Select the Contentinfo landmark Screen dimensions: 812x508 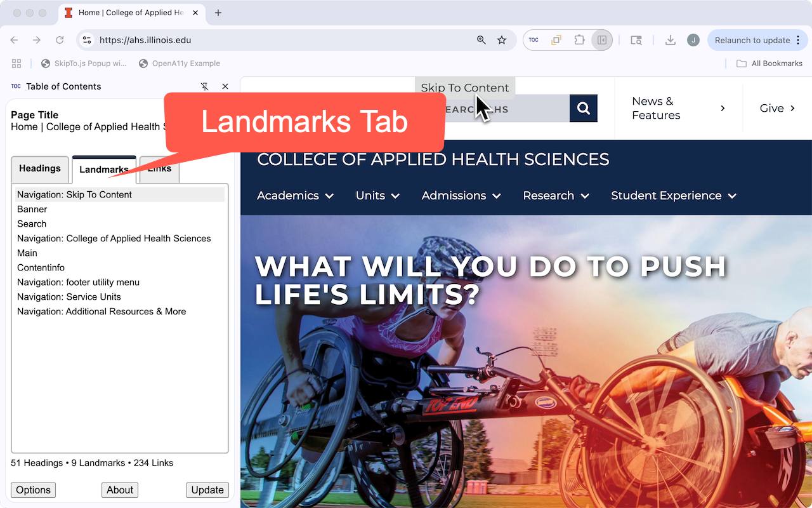[120, 268]
